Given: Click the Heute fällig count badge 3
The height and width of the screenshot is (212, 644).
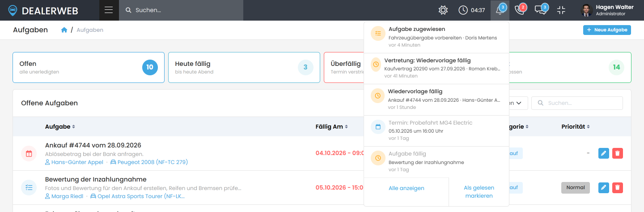Looking at the screenshot, I should tap(305, 67).
